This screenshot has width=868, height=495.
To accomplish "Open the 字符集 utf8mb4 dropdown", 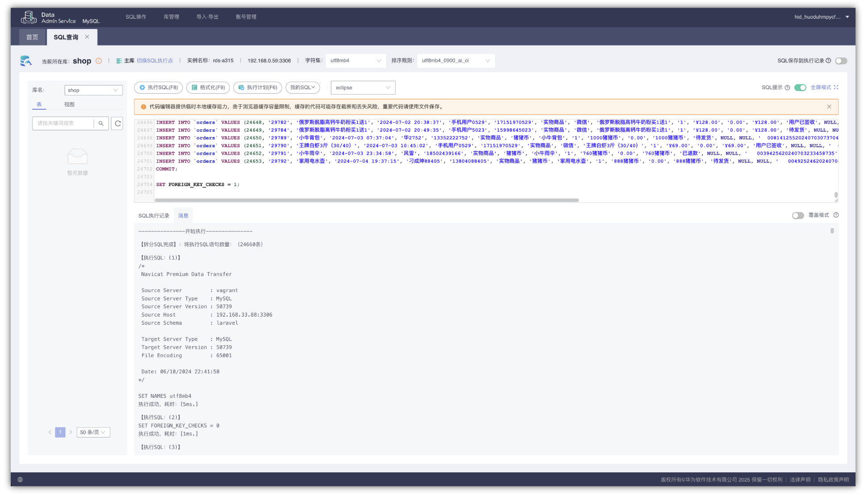I will [x=355, y=61].
